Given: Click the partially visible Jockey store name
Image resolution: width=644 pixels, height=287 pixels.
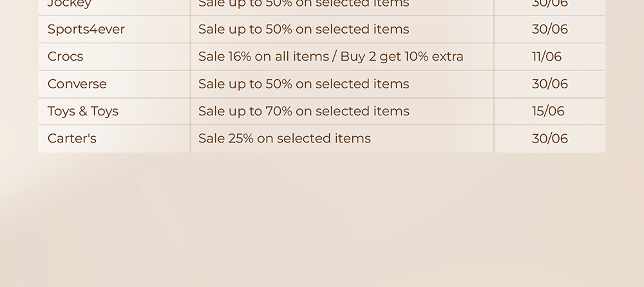Looking at the screenshot, I should 70,4.
